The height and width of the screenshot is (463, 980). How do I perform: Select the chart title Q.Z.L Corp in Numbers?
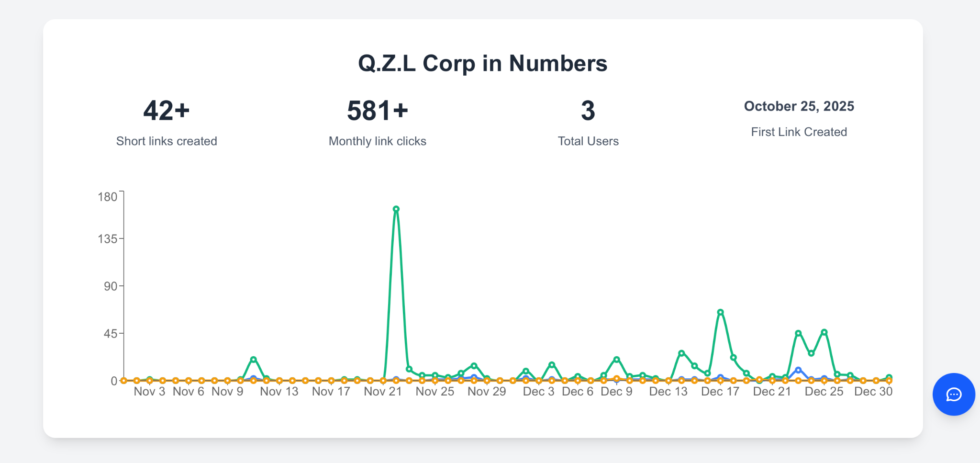(483, 63)
